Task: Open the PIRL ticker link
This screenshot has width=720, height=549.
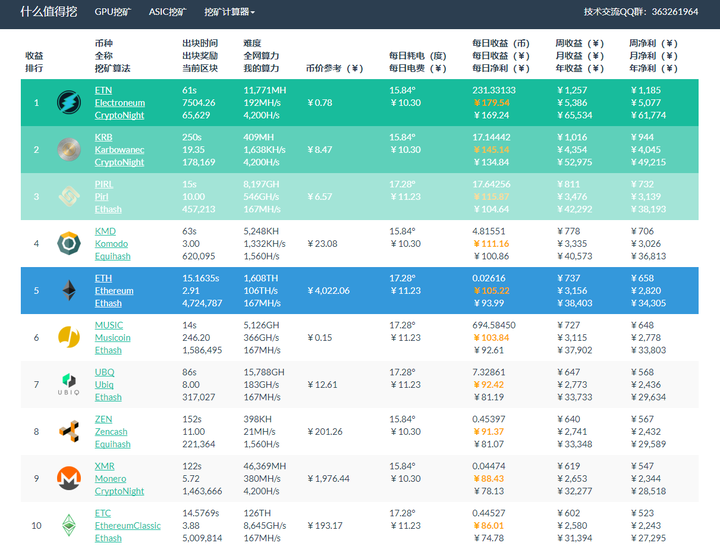Action: pos(104,184)
